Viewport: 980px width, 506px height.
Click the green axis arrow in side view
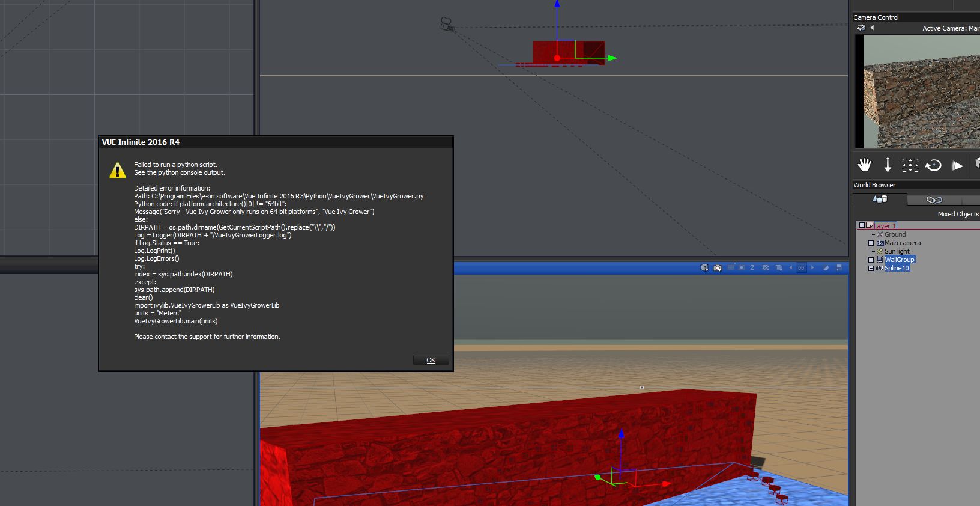[611, 58]
